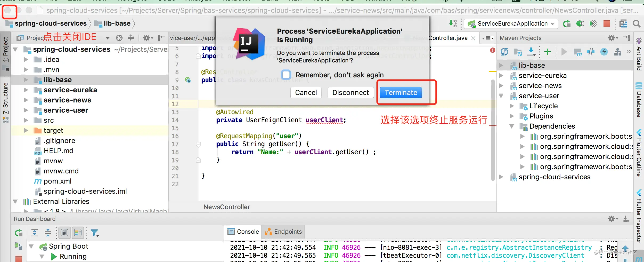Click the gutter icon on line 9

188,80
